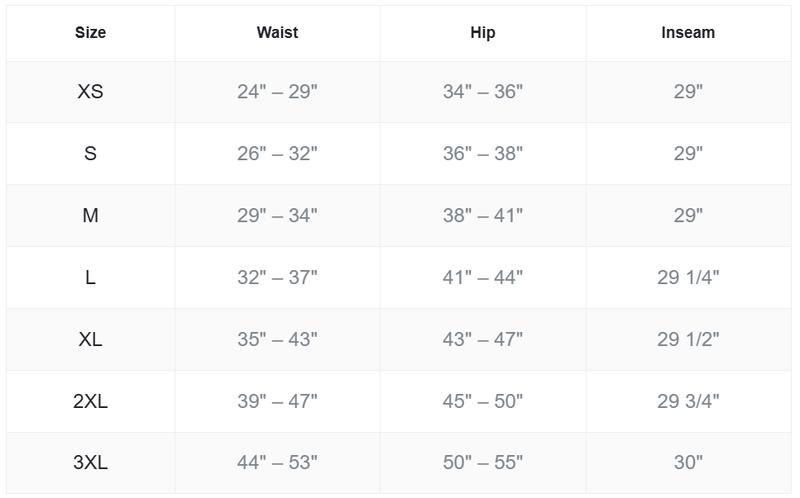Select the S size cell
800x498 pixels.
click(x=90, y=154)
